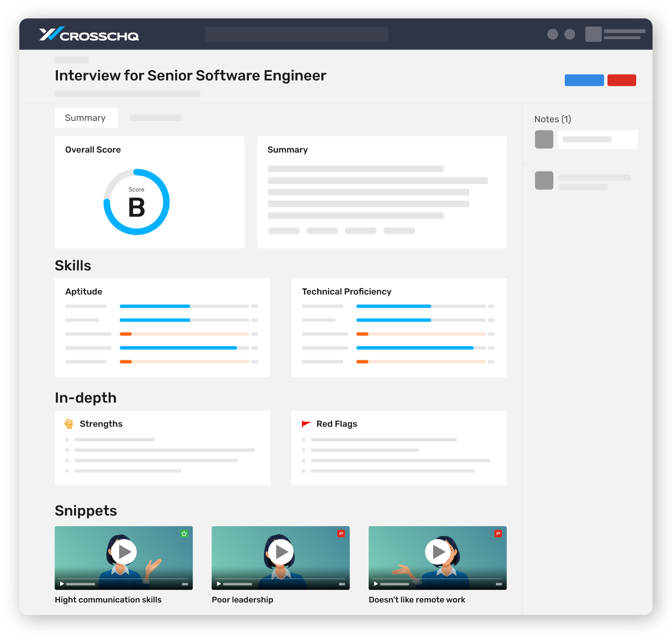Click red flag badge on remote work snippet
This screenshot has height=640, width=672.
(498, 534)
